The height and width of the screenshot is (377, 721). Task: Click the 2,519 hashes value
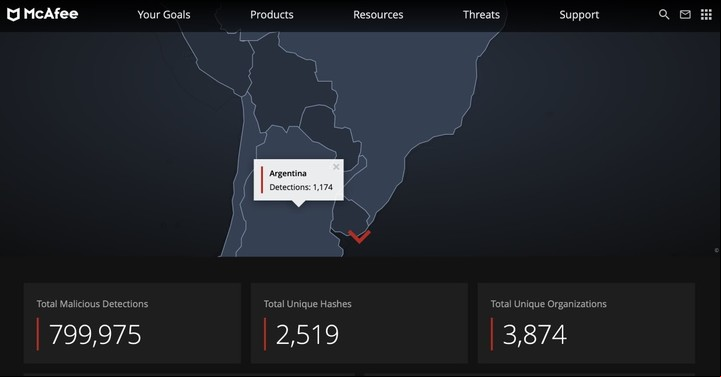(307, 335)
